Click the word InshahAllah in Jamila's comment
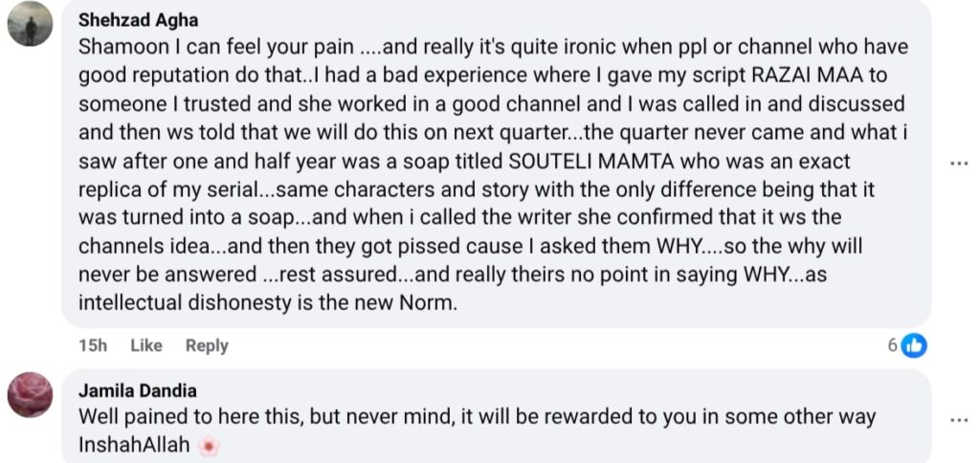The width and height of the screenshot is (980, 463). (134, 446)
